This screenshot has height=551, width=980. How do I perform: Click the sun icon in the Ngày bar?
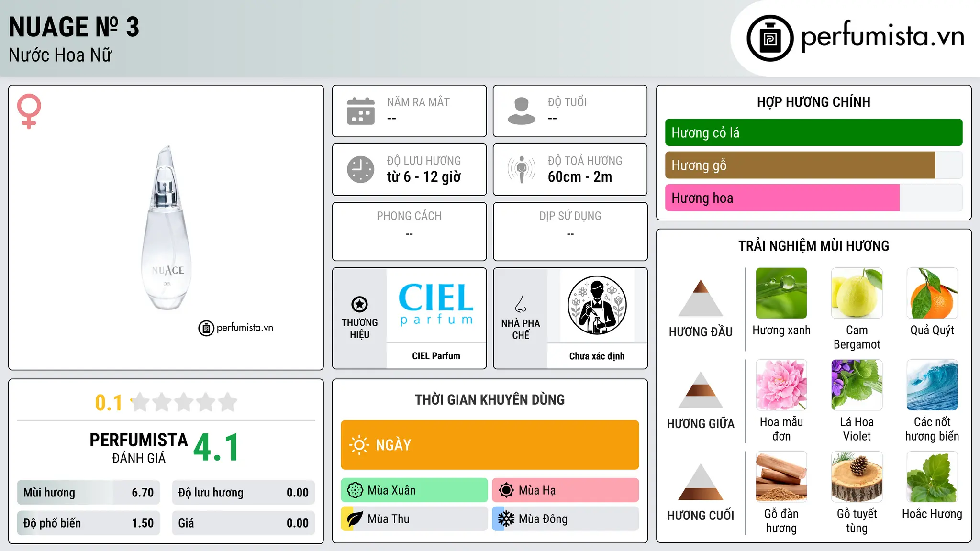359,445
